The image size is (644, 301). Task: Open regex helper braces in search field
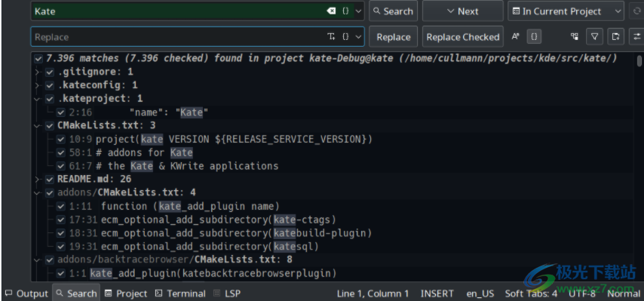(346, 11)
